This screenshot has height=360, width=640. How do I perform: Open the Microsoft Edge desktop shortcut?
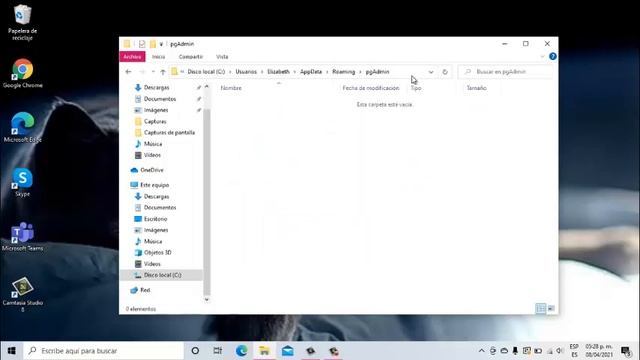coord(22,127)
